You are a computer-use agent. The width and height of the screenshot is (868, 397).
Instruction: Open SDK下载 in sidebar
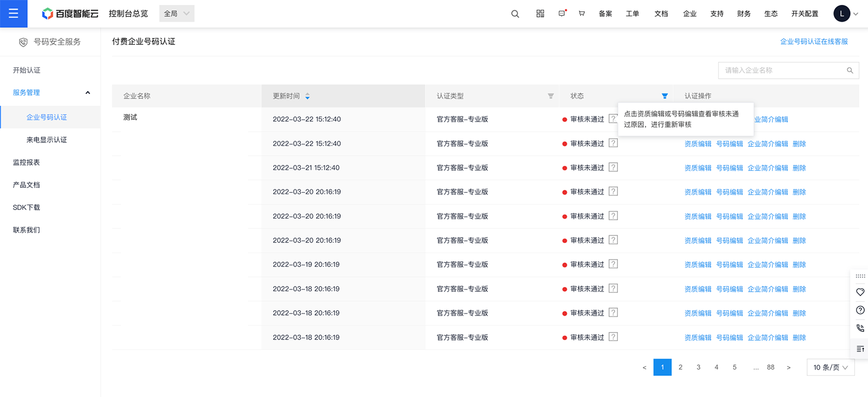click(x=27, y=208)
